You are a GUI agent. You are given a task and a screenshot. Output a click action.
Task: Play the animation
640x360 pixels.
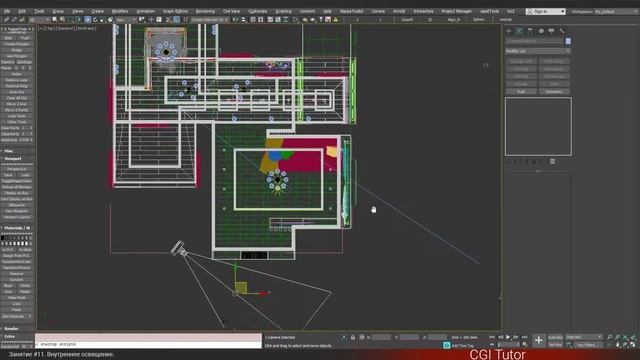pyautogui.click(x=508, y=337)
